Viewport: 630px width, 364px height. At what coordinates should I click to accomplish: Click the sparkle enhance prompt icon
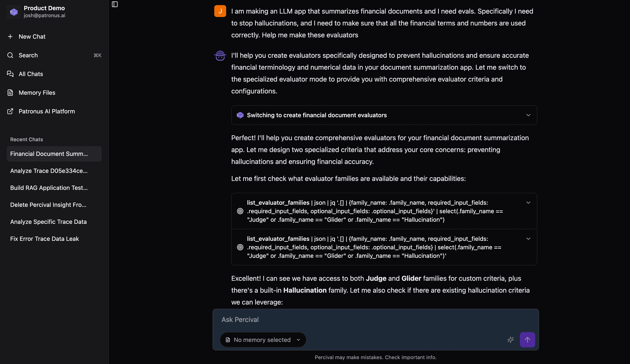pyautogui.click(x=511, y=340)
